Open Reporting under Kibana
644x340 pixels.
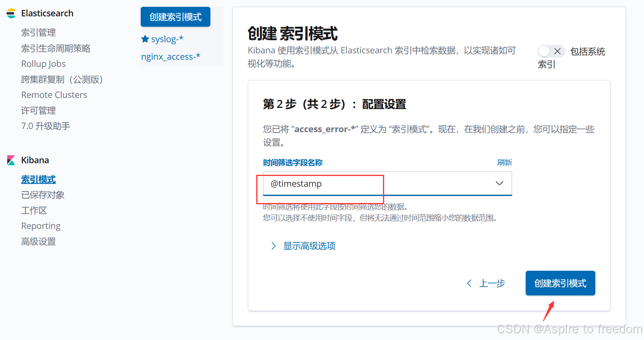41,226
